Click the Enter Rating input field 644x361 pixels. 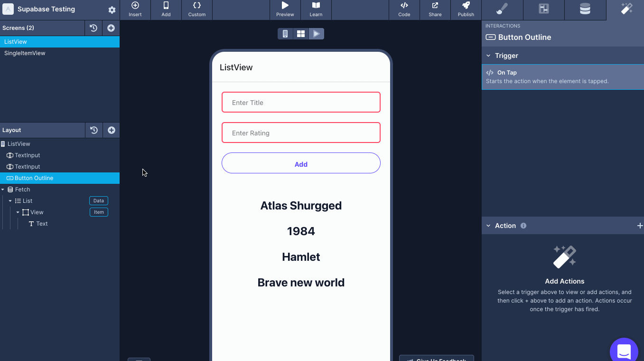tap(301, 133)
